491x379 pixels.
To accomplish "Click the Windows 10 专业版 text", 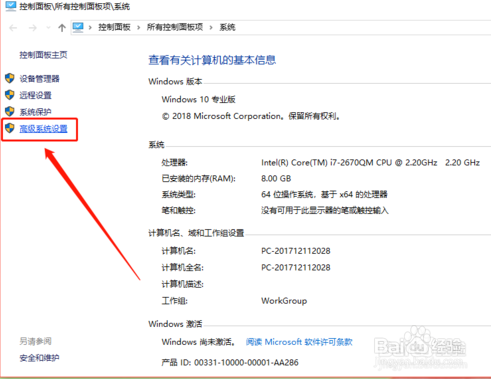I will tap(199, 99).
